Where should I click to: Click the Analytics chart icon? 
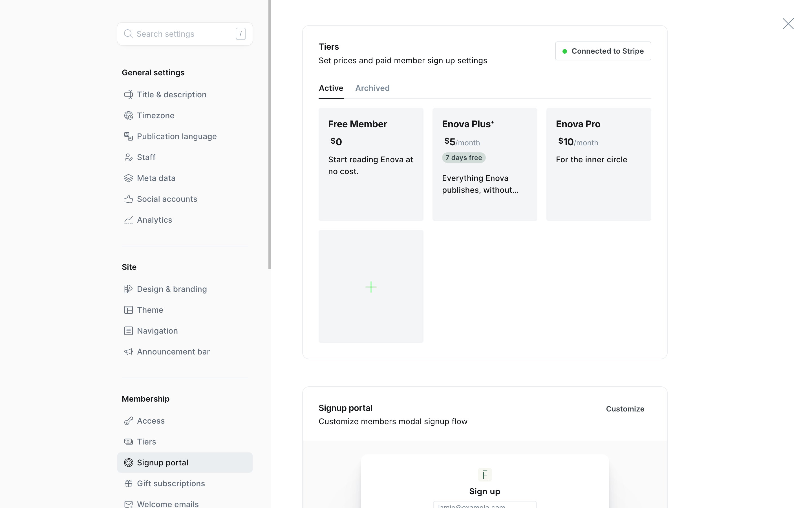129,220
